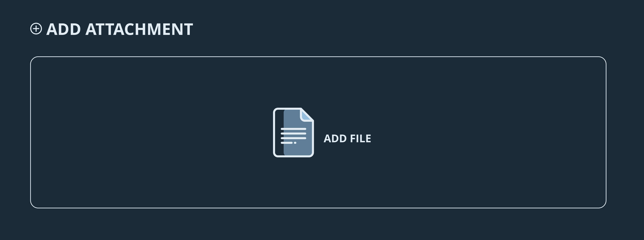Tap the plus symbol beside ADD ATTACHMENT
This screenshot has width=644, height=240.
click(x=36, y=29)
